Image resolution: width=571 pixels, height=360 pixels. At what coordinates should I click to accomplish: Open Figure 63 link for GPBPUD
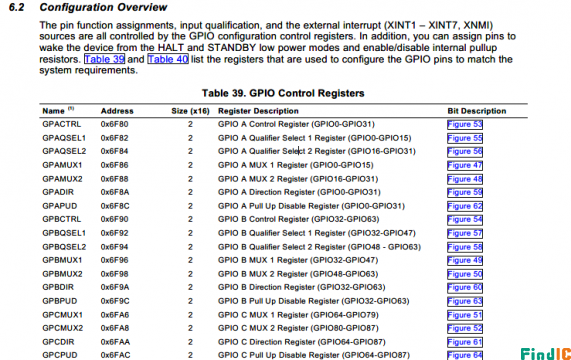tap(465, 301)
